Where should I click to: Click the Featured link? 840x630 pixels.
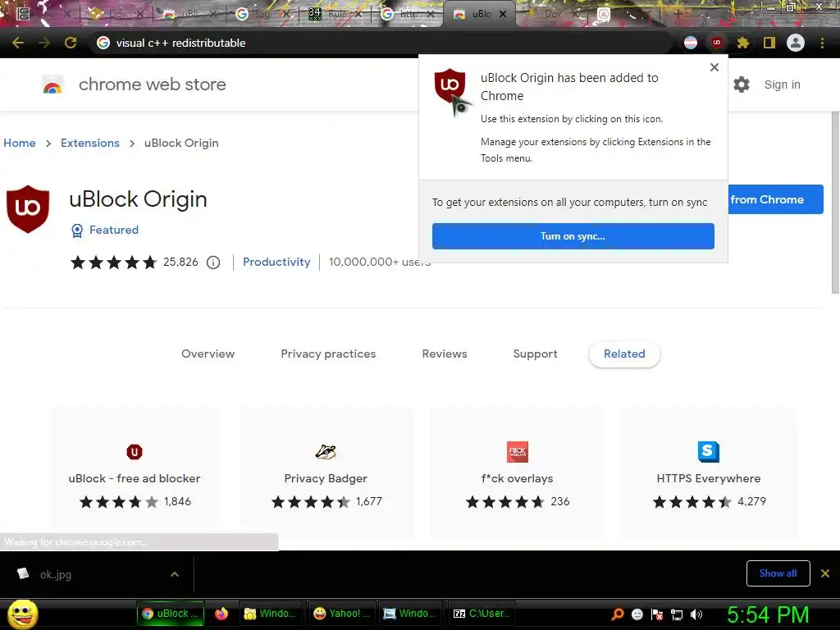pyautogui.click(x=114, y=230)
